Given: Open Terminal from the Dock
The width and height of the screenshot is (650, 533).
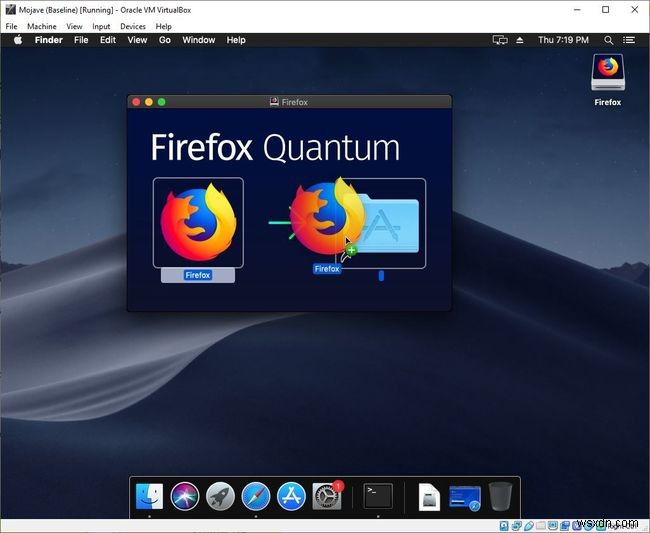Looking at the screenshot, I should (x=378, y=496).
